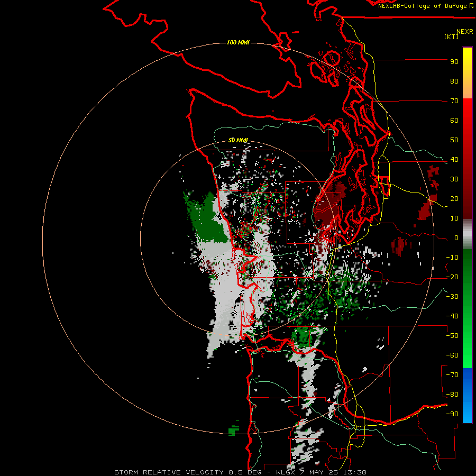The width and height of the screenshot is (476, 476).
Task: Click the "20" value on velocity scale
Action: (x=454, y=199)
